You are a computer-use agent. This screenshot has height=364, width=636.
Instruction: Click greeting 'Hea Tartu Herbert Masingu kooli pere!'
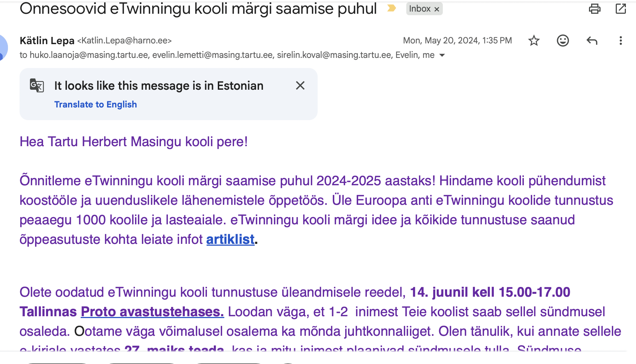(x=133, y=142)
